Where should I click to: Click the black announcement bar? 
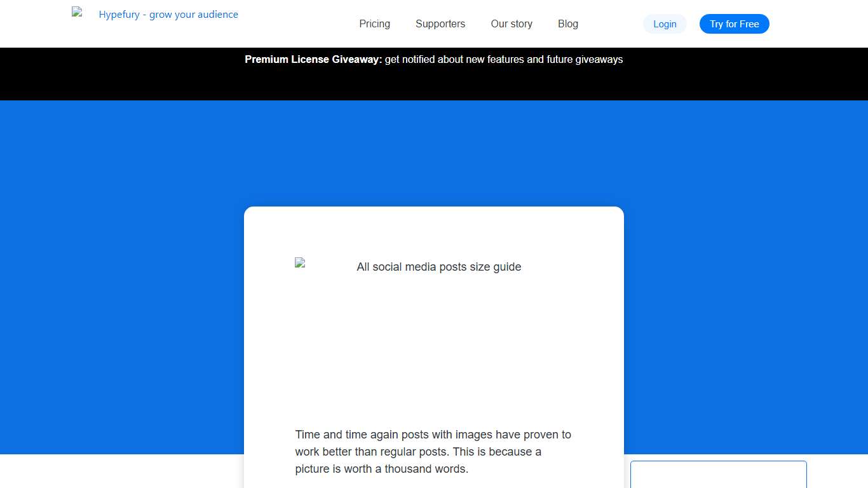point(434,83)
